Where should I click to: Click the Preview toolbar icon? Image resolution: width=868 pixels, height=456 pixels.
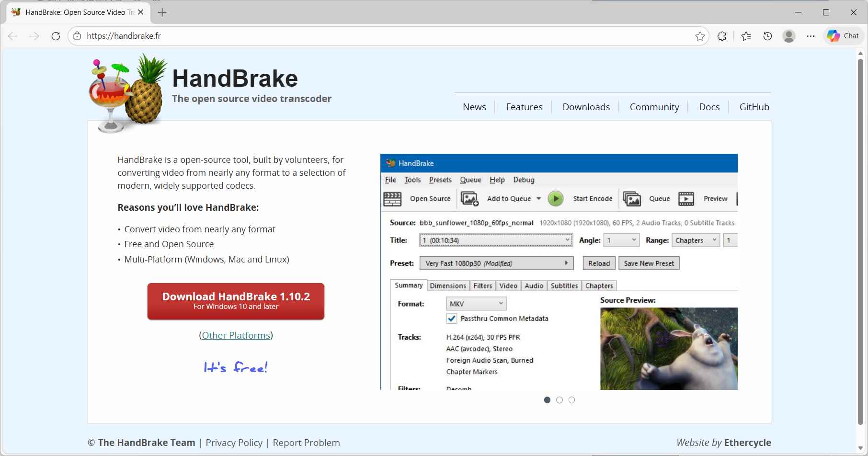(x=686, y=198)
